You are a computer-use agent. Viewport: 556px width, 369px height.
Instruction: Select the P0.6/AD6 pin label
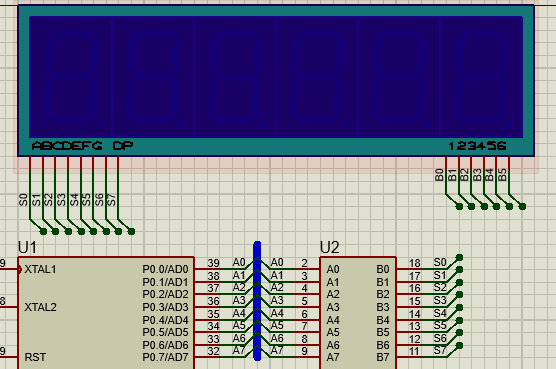point(165,345)
